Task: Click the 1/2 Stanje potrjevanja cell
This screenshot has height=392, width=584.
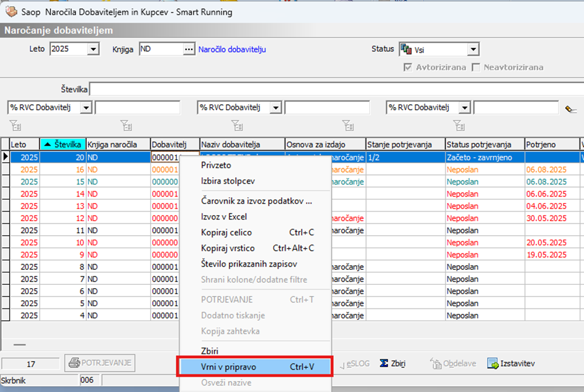Action: tap(406, 157)
